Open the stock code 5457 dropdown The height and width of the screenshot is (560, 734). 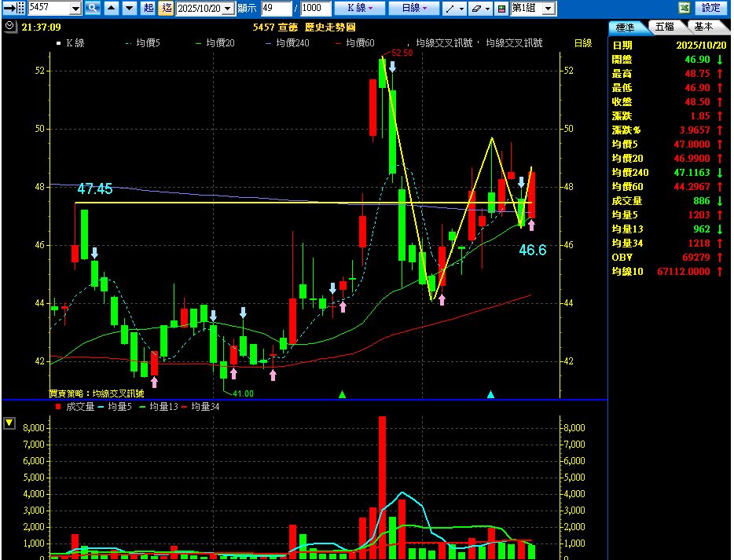[75, 8]
